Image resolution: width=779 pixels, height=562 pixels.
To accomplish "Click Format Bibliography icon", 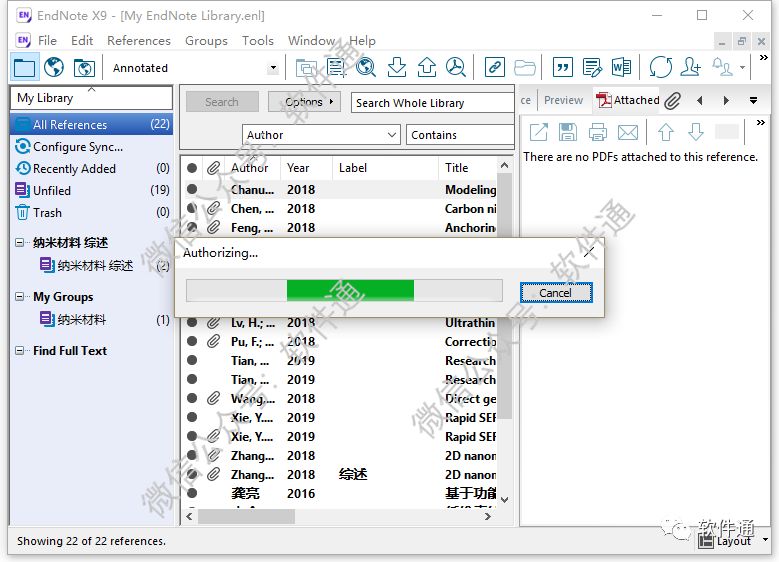I will click(592, 68).
